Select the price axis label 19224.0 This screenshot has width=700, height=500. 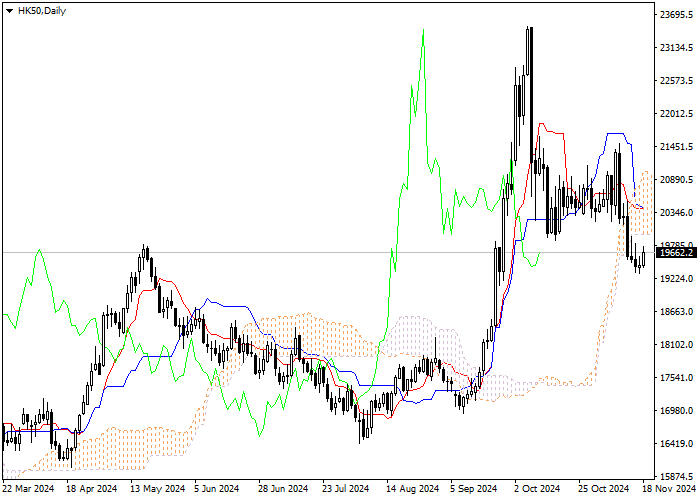676,279
